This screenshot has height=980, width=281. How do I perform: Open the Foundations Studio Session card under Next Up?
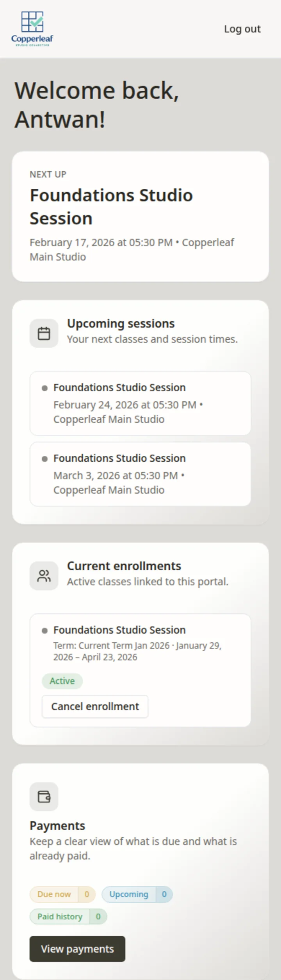(x=140, y=215)
